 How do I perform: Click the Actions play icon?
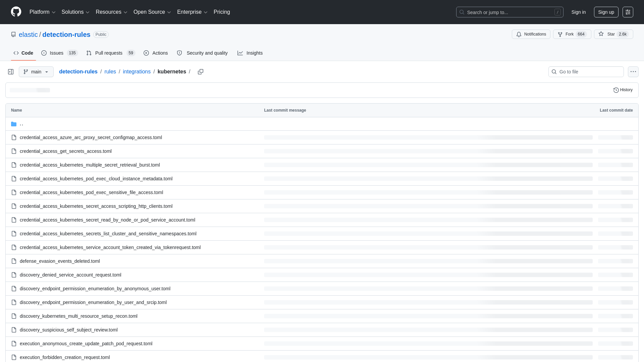pyautogui.click(x=146, y=53)
